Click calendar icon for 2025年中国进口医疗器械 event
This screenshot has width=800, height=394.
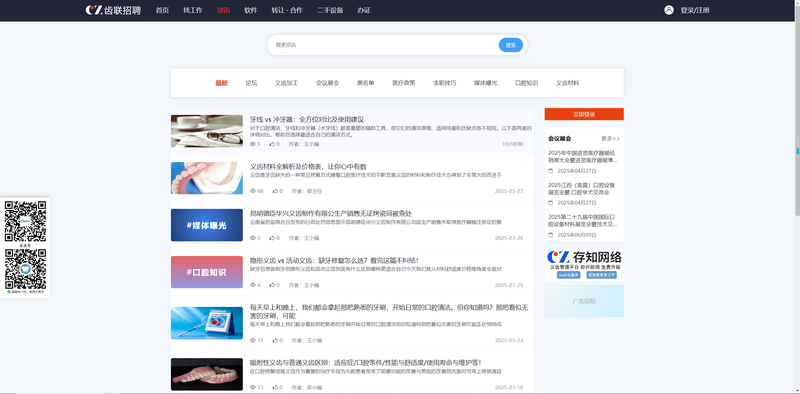(551, 171)
